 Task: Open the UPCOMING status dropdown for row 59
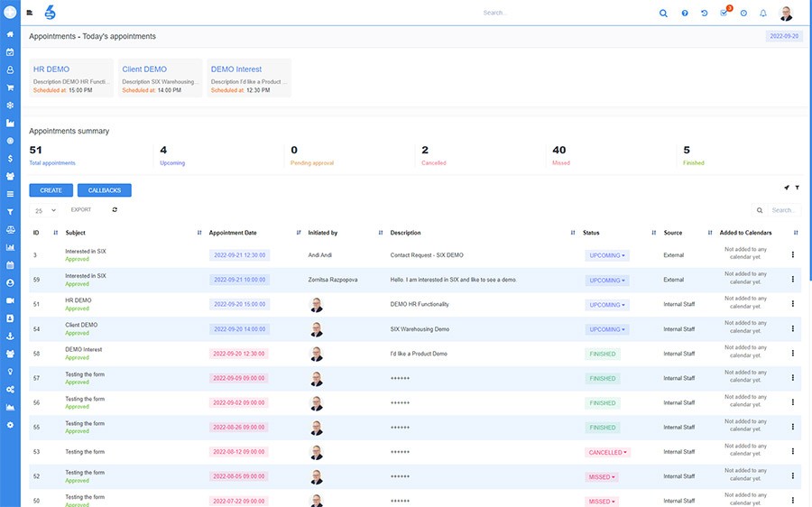pos(607,281)
